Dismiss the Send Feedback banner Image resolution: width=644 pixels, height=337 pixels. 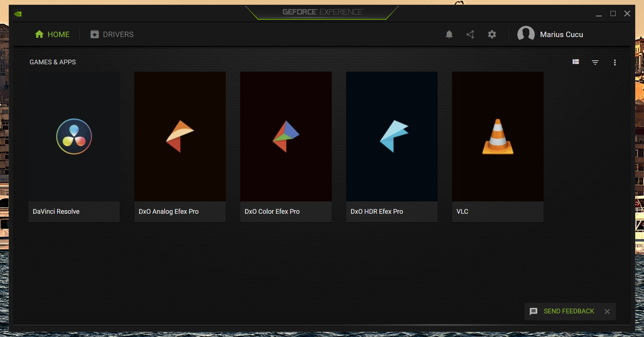point(607,312)
